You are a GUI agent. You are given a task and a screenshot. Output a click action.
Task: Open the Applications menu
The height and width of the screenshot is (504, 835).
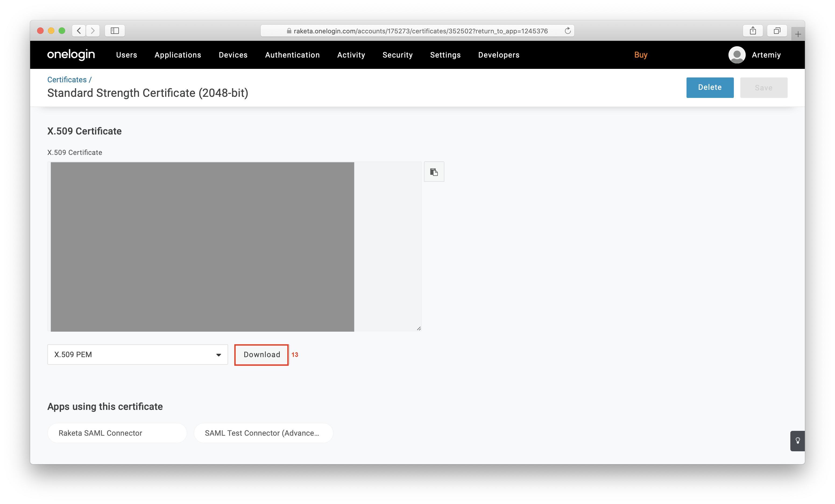tap(178, 55)
